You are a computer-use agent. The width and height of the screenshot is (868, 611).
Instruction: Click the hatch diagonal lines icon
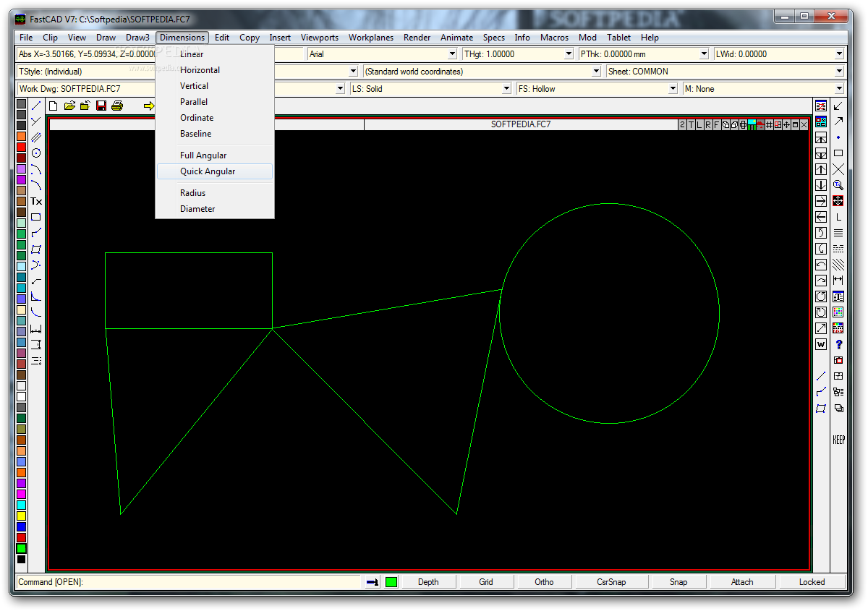838,265
